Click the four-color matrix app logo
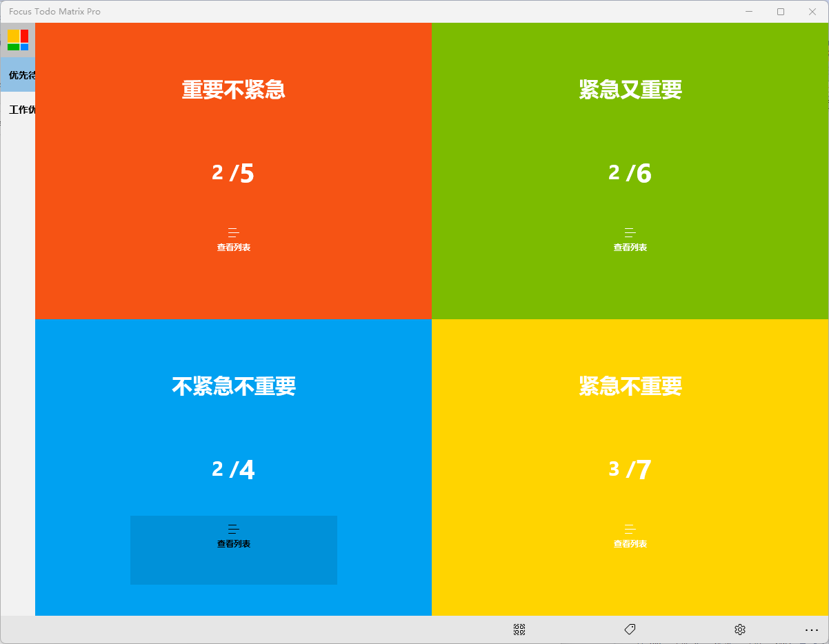The width and height of the screenshot is (829, 644). click(x=18, y=40)
